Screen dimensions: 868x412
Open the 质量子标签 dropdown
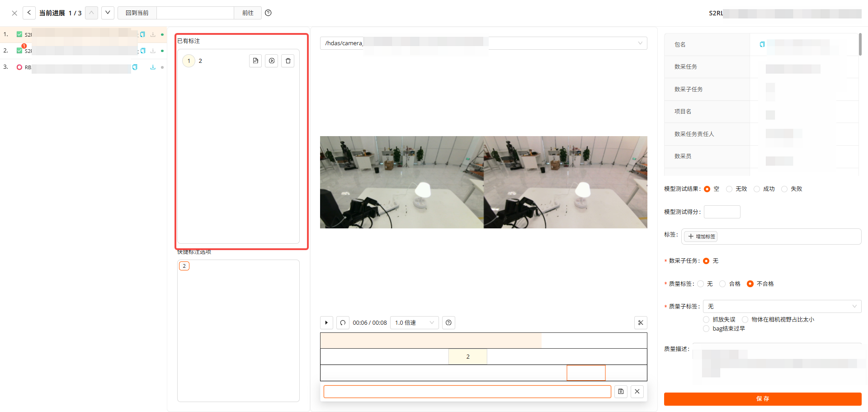[782, 306]
